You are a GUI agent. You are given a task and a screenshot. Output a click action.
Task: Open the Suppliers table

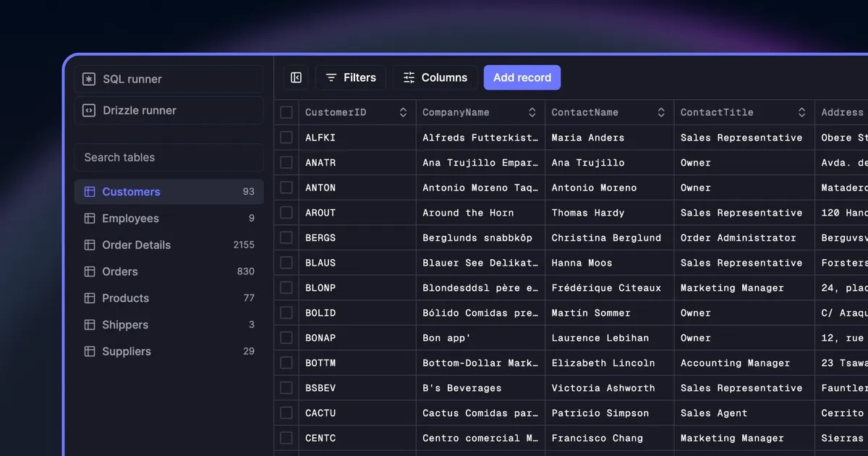(169, 351)
